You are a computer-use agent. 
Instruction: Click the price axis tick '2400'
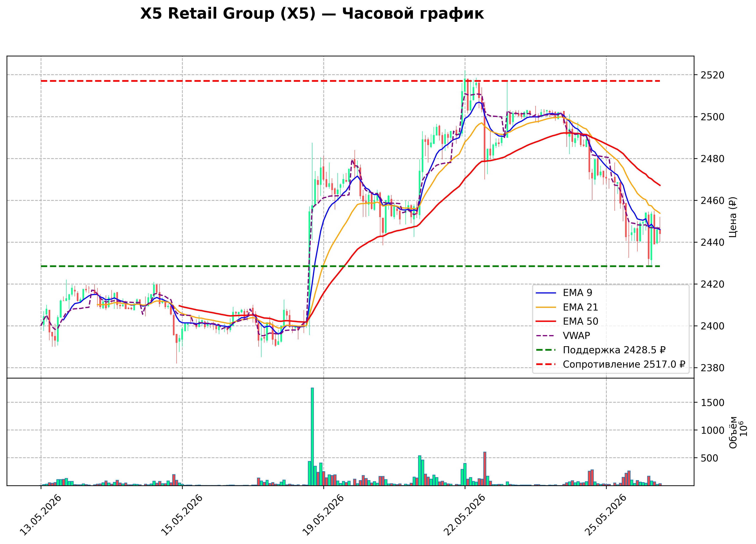(x=713, y=326)
